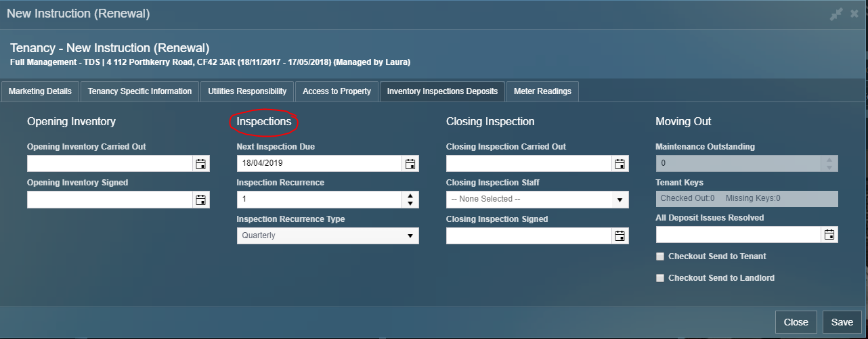Tick Checkout Send to Landlord checkbox
This screenshot has height=339, width=868.
coord(660,278)
